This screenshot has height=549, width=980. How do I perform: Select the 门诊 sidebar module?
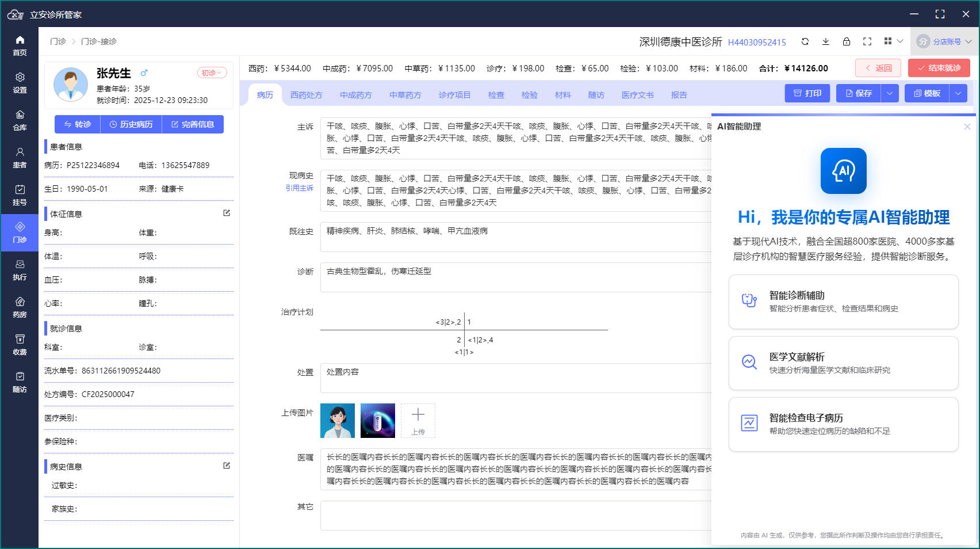(20, 232)
